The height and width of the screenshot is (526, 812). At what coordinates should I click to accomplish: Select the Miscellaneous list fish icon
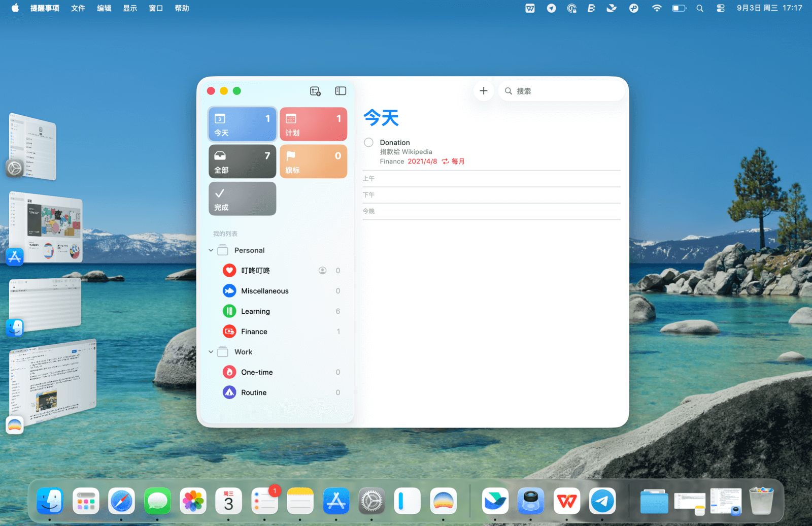(x=229, y=291)
